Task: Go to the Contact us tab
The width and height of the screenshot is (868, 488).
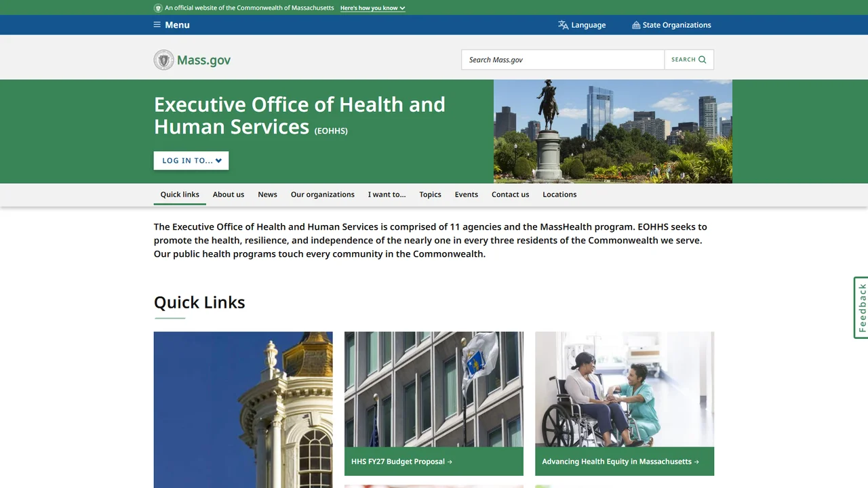Action: click(x=510, y=195)
